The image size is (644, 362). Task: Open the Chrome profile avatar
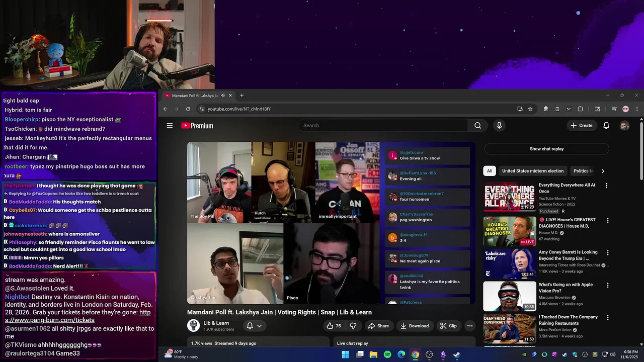[625, 109]
